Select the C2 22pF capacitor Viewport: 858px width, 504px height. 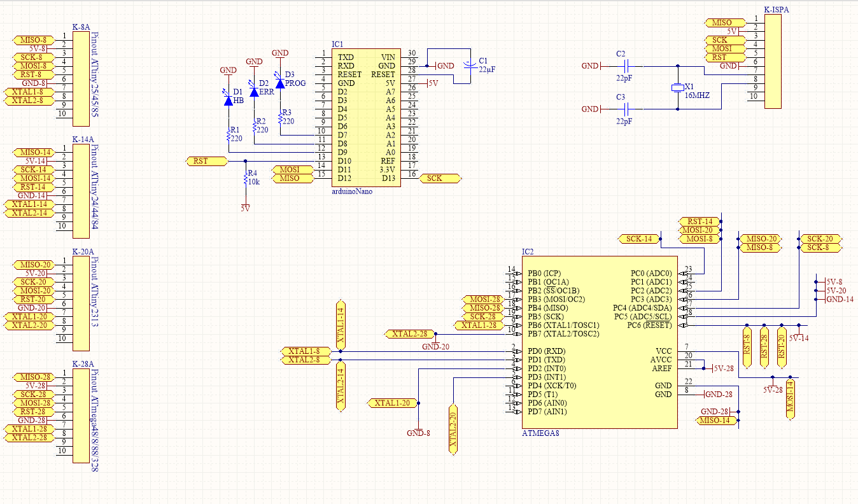pos(626,66)
